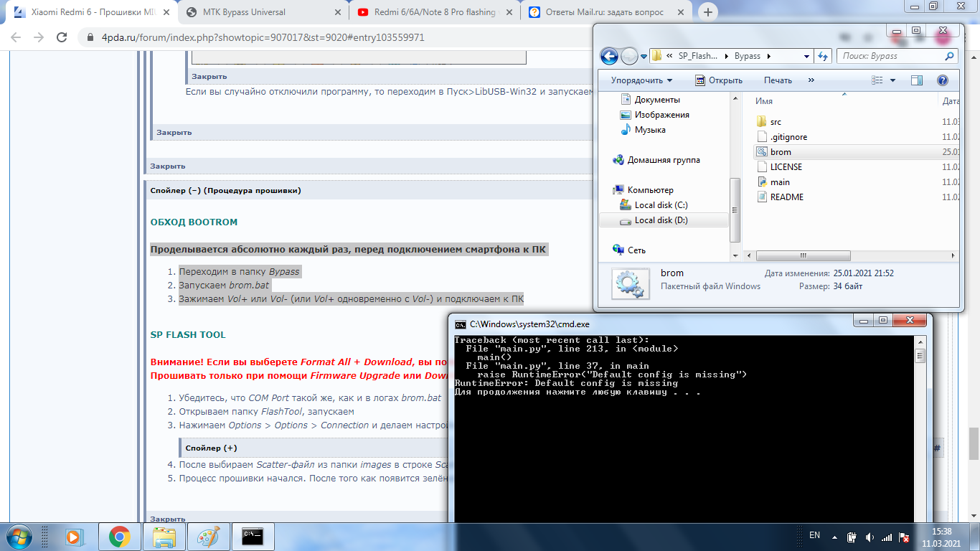
Task: Select Сеть in navigation pane
Action: pyautogui.click(x=629, y=250)
